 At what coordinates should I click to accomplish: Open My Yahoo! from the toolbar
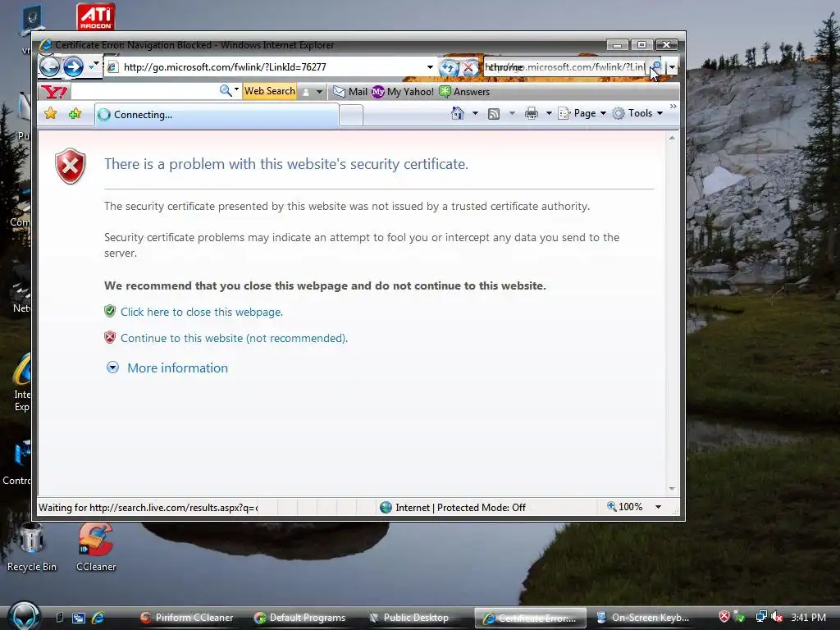pyautogui.click(x=403, y=92)
